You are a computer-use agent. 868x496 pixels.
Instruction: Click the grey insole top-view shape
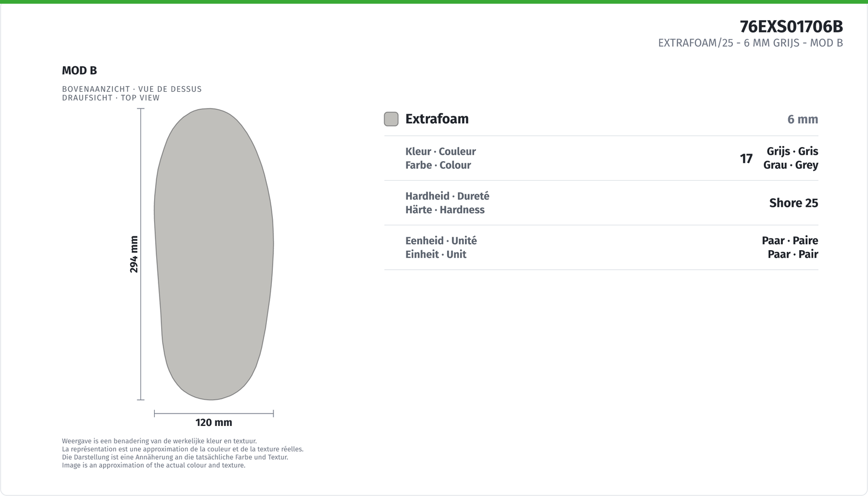(x=214, y=254)
